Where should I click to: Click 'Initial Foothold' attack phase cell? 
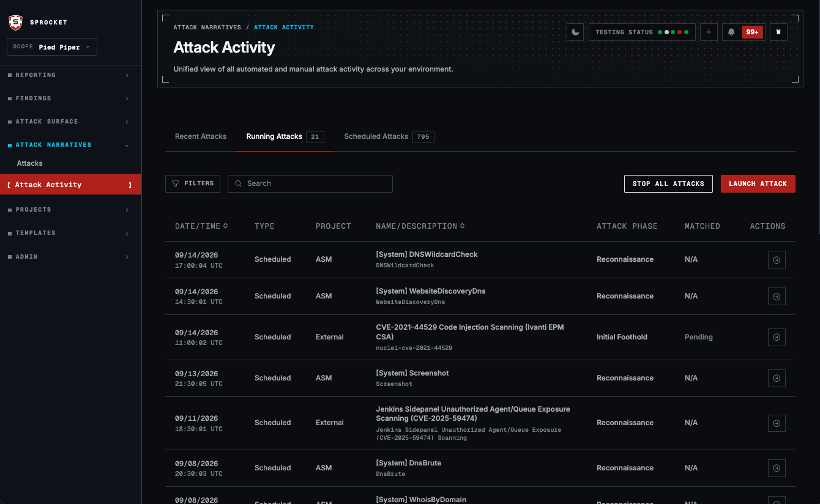click(622, 337)
